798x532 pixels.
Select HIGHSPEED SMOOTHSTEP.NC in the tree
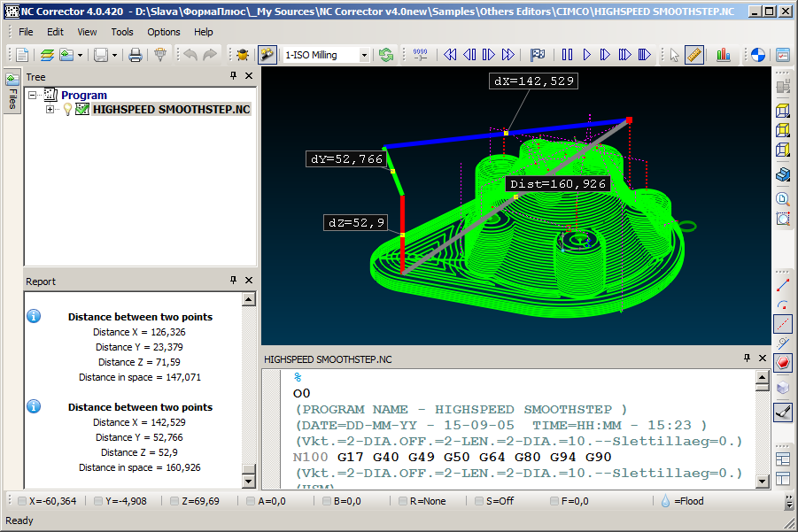coord(172,110)
